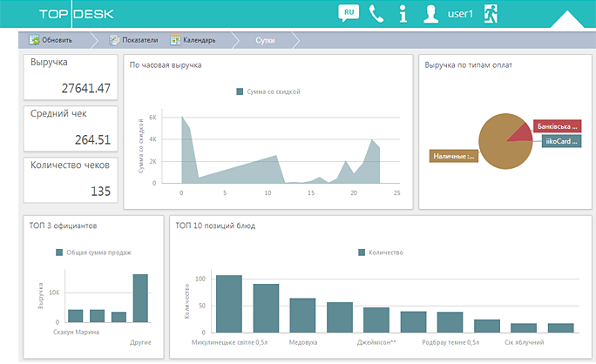The width and height of the screenshot is (596, 364).
Task: Click the tallest bar in dishes chart
Action: pyautogui.click(x=229, y=304)
